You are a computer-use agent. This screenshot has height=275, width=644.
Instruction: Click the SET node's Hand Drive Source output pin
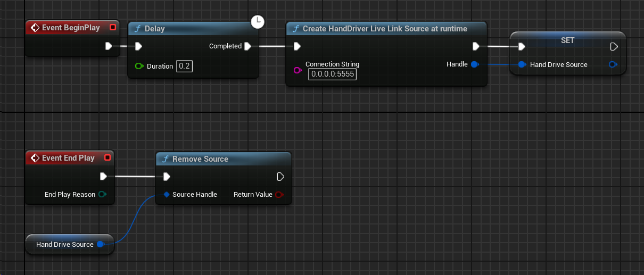tap(613, 65)
